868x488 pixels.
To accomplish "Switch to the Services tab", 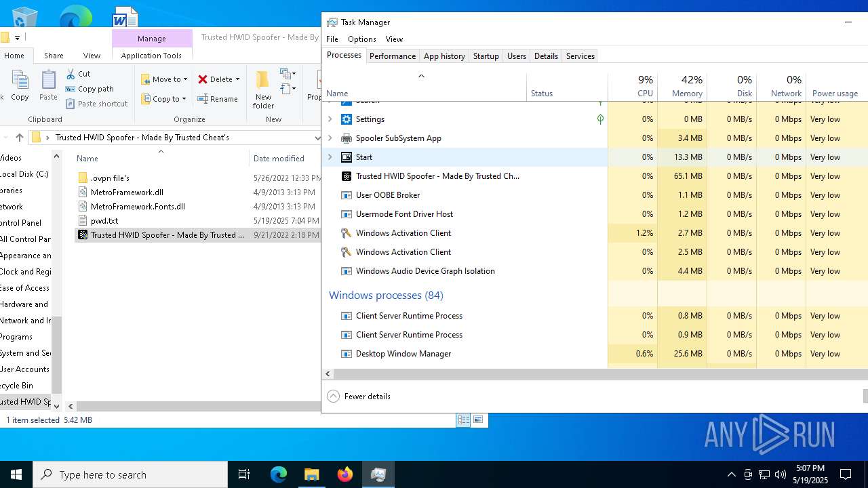I will coord(580,56).
